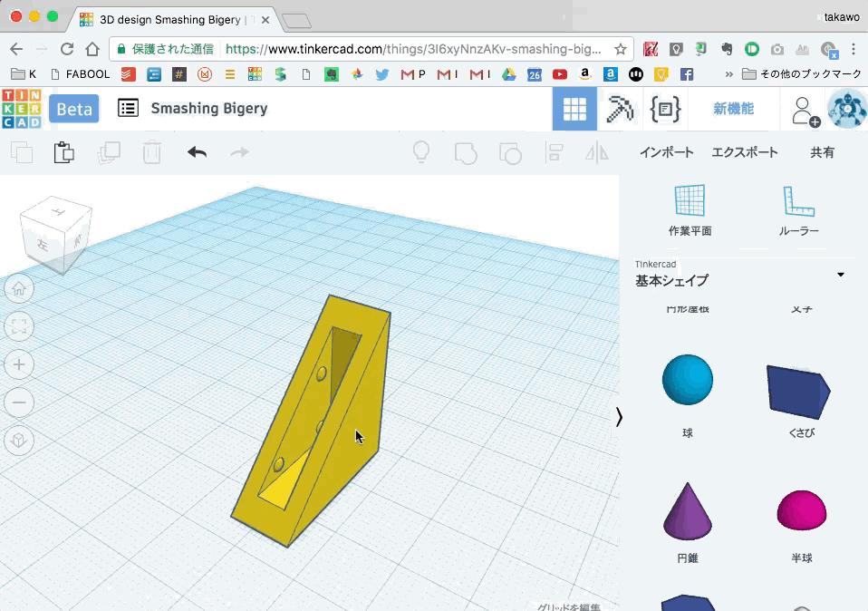Click the Tinkercad logo
Image resolution: width=868 pixels, height=611 pixels.
(x=21, y=109)
